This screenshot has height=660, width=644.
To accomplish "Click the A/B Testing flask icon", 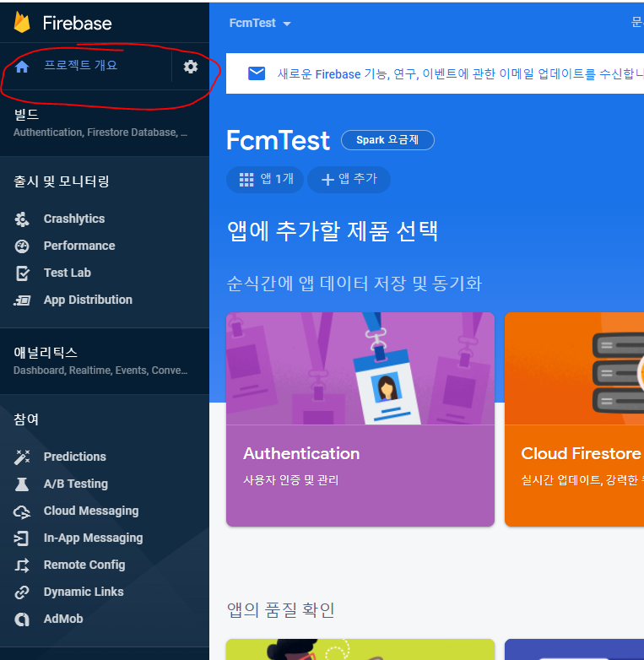I will (x=22, y=484).
